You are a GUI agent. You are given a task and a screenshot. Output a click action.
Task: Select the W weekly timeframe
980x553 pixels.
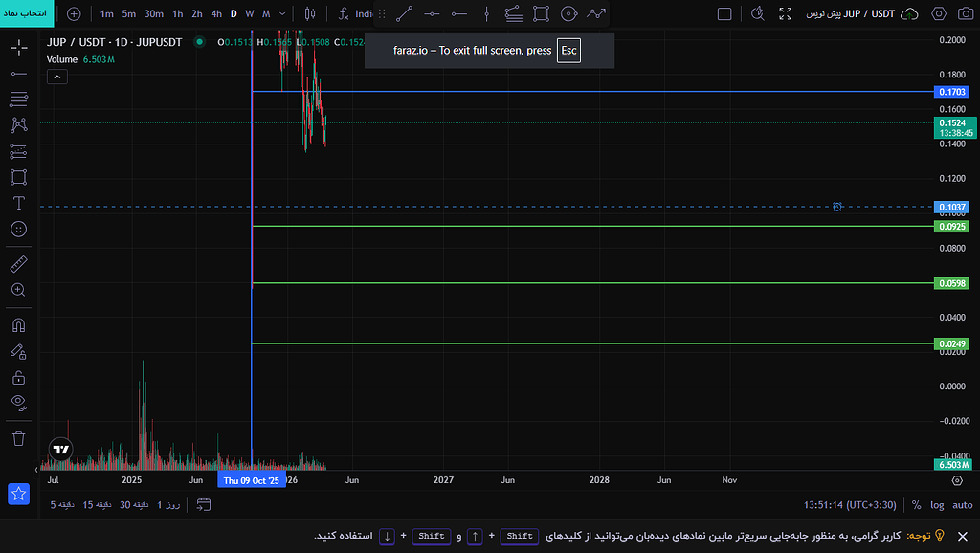[x=250, y=13]
